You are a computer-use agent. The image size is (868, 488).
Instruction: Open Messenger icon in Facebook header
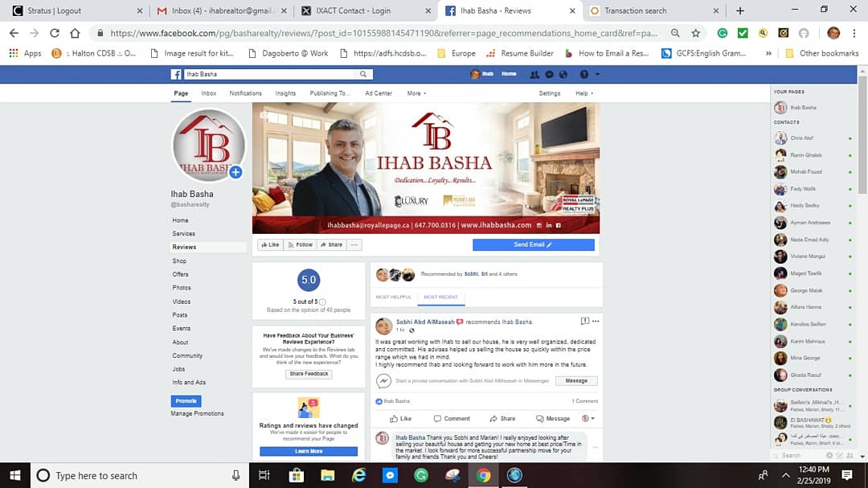tap(549, 74)
